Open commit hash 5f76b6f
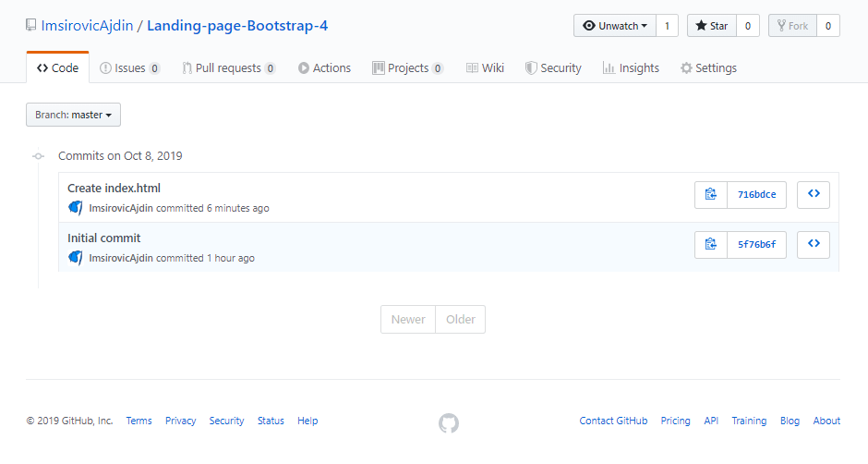Image resolution: width=868 pixels, height=464 pixels. [x=757, y=244]
